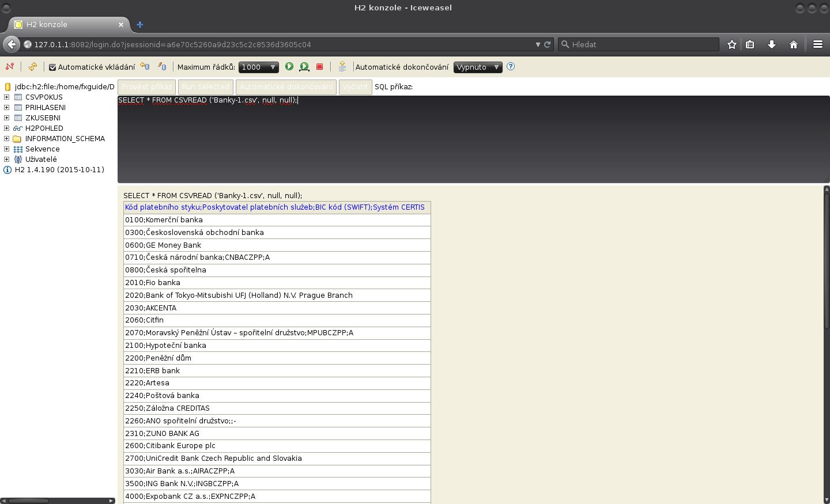Open H2 help via question mark icon
This screenshot has width=830, height=504.
[x=511, y=67]
